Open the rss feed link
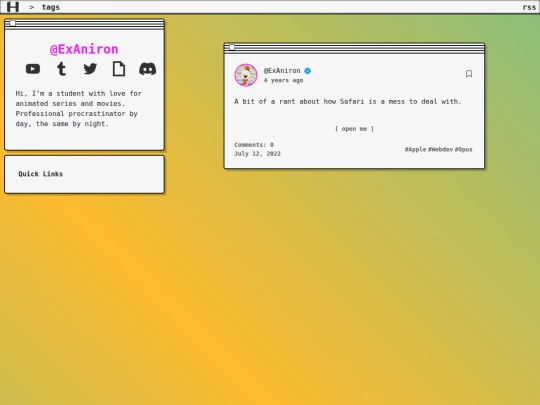This screenshot has height=405, width=540. point(529,7)
